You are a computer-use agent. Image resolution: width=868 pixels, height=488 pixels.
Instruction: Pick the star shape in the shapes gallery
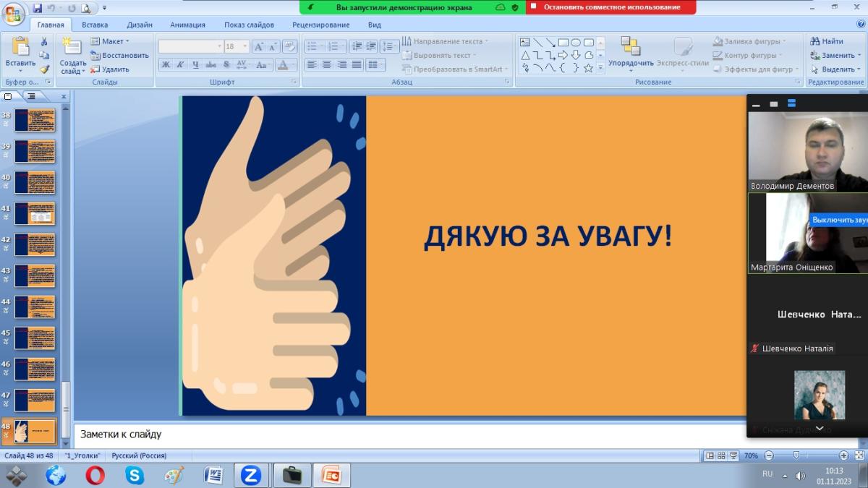(589, 68)
